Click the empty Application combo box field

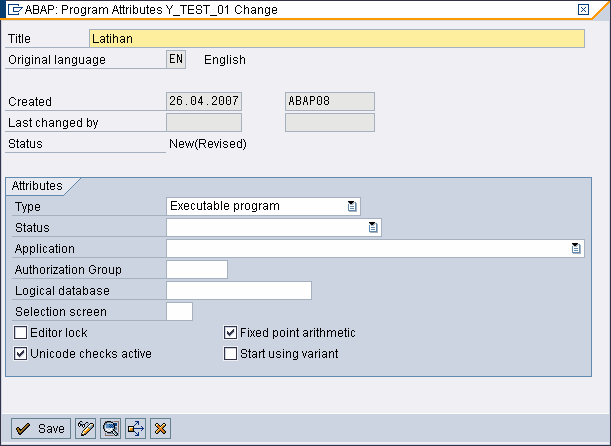click(375, 248)
